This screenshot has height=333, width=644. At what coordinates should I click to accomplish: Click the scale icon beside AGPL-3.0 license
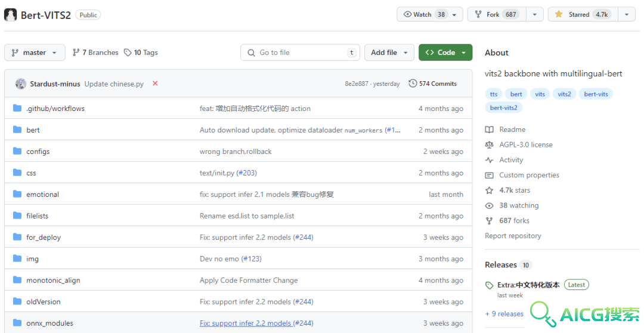click(x=489, y=144)
